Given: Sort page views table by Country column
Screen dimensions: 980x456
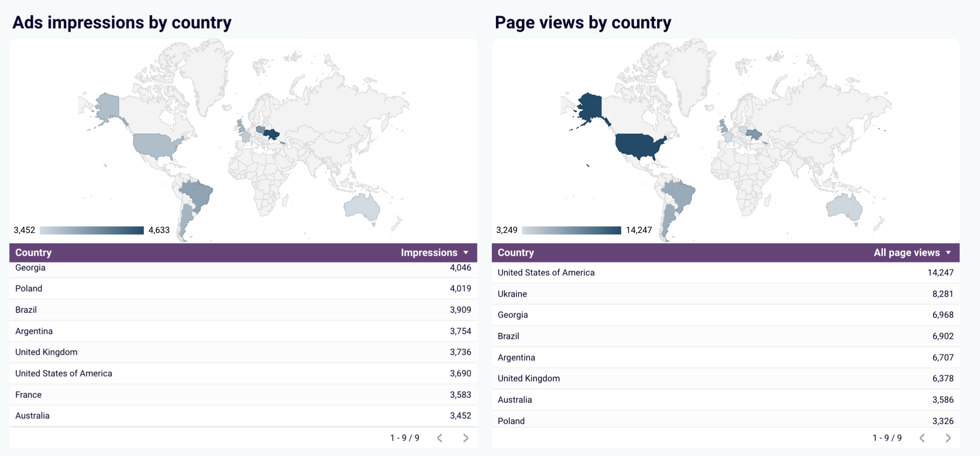Looking at the screenshot, I should (x=516, y=253).
